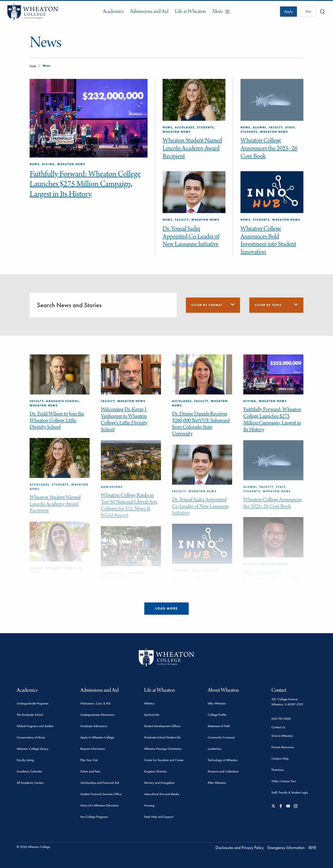The height and width of the screenshot is (868, 333).
Task: Open Dr. Todd Wilson Litfin Divinity article
Action: coord(57,420)
